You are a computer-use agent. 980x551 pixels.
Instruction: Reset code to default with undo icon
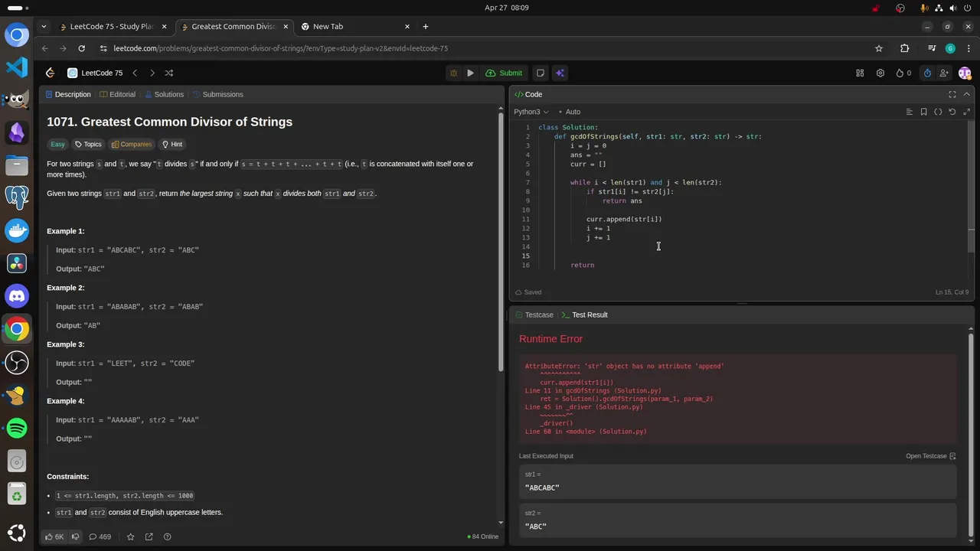click(x=952, y=112)
